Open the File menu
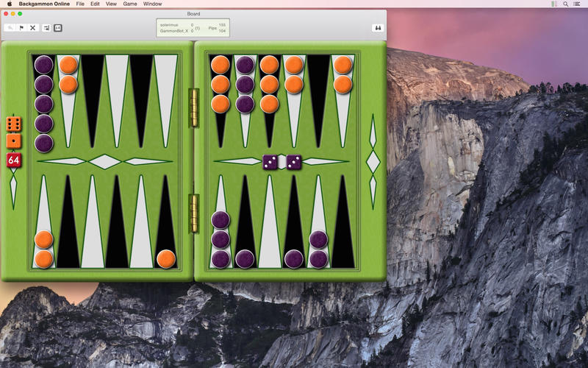Screen dimensions: 588x368 click(x=79, y=4)
